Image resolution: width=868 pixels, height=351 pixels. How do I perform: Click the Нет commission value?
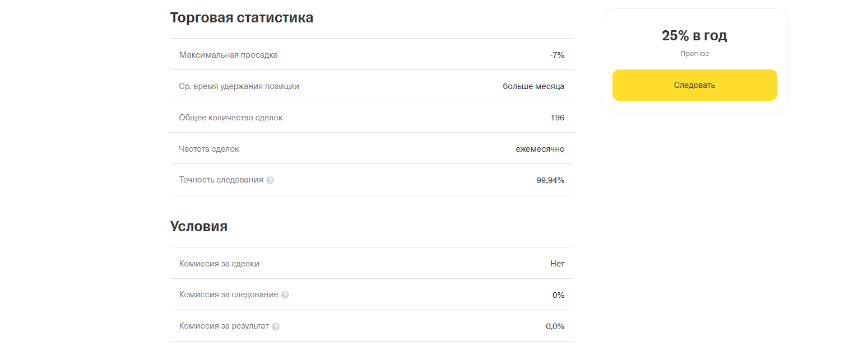[x=558, y=264]
